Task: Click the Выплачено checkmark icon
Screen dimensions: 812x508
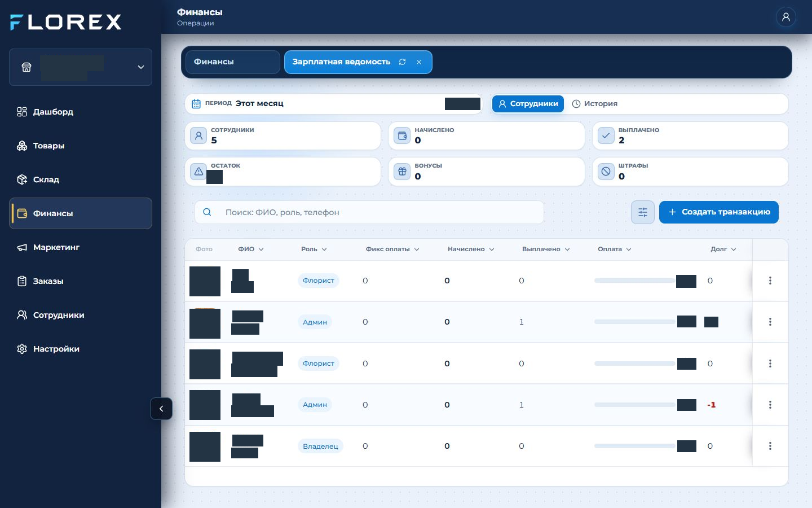Action: [x=606, y=135]
